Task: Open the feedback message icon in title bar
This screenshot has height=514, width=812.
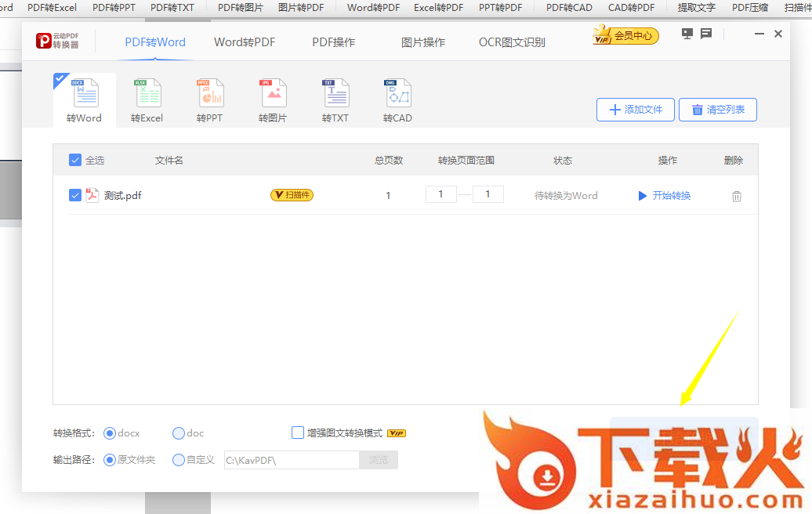Action: (x=706, y=34)
